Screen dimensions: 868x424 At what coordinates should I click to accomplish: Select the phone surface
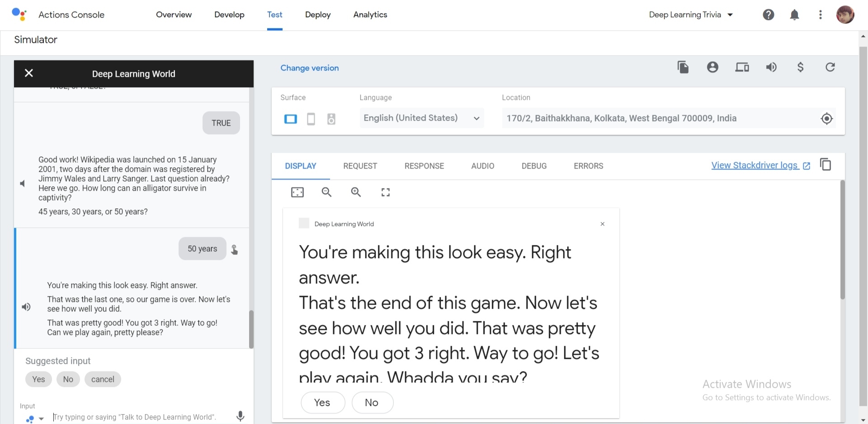click(311, 119)
